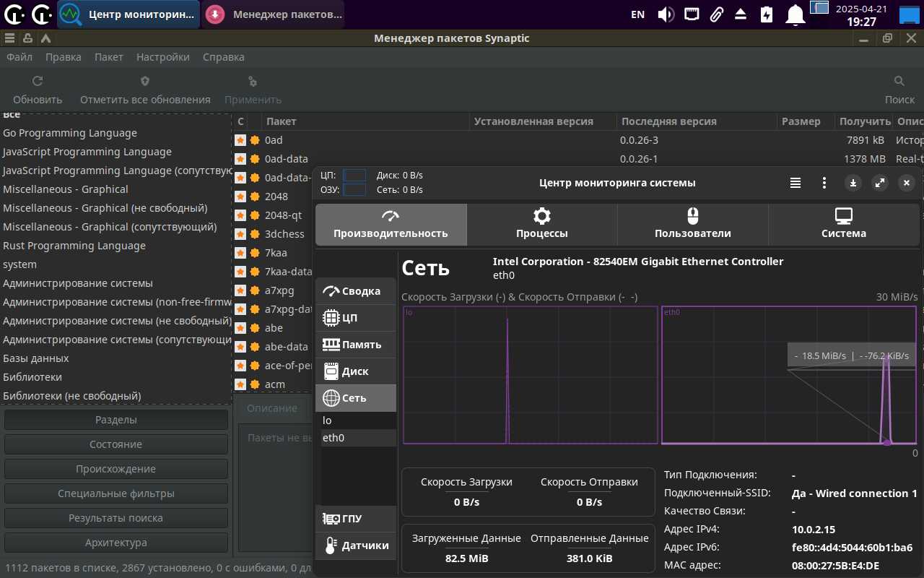924x578 pixels.
Task: Open the EN keyboard layout indicator
Action: click(637, 14)
